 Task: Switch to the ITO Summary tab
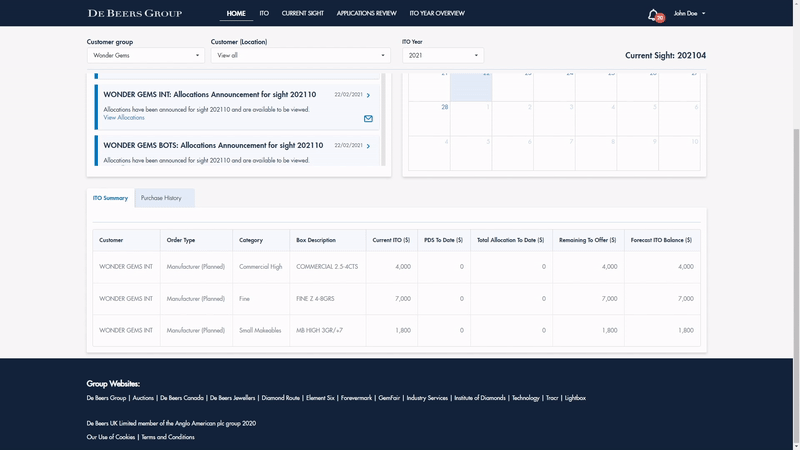[x=110, y=198]
